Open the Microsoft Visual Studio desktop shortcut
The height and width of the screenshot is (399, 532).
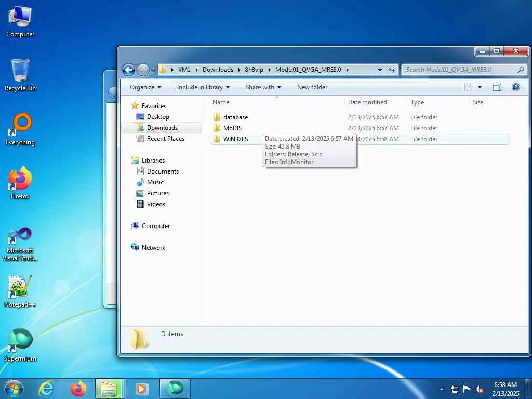(x=20, y=244)
